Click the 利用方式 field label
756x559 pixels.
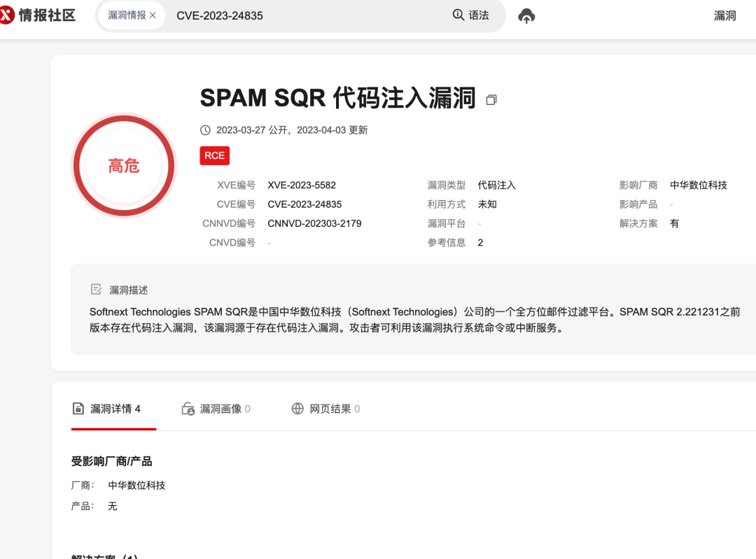[447, 204]
